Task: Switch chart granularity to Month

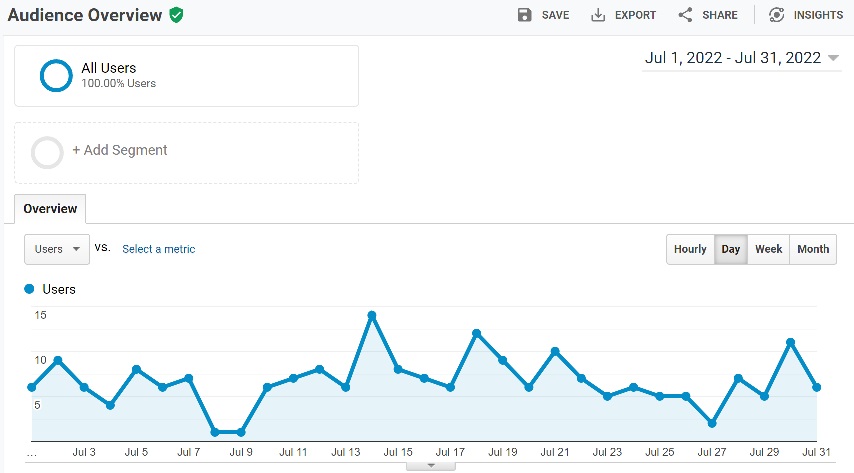Action: [x=813, y=249]
